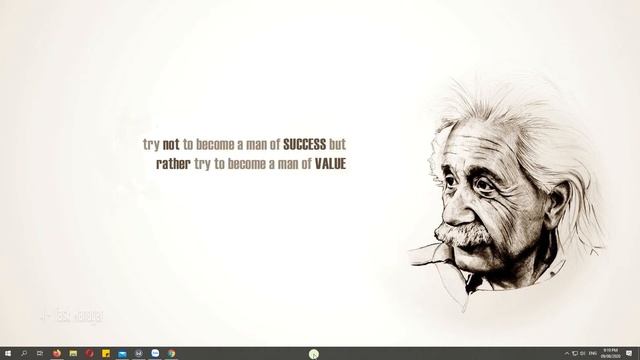
Task: Open the Action Center notifications icon
Action: [629, 353]
